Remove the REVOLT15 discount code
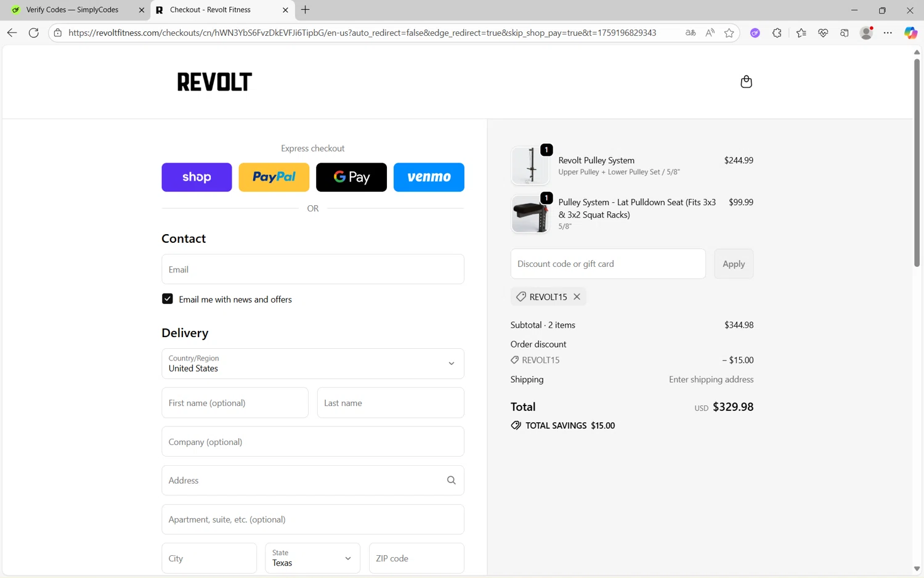Image resolution: width=924 pixels, height=578 pixels. coord(577,296)
